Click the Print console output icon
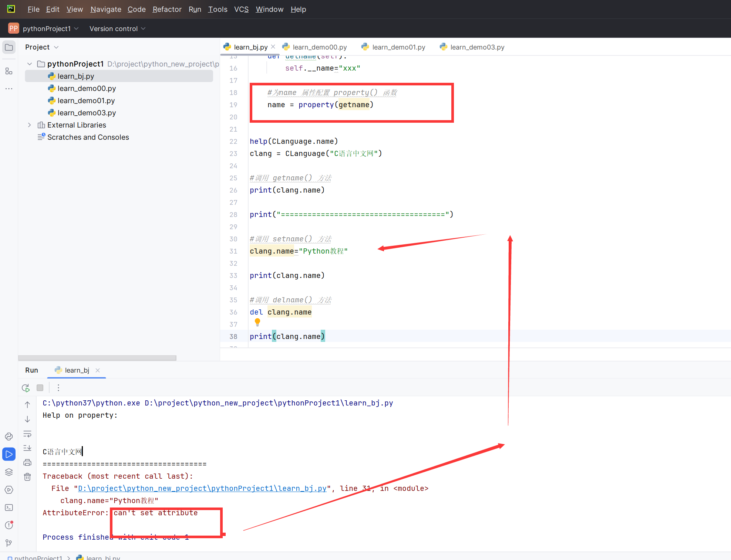Image resolution: width=731 pixels, height=560 pixels. 27,462
